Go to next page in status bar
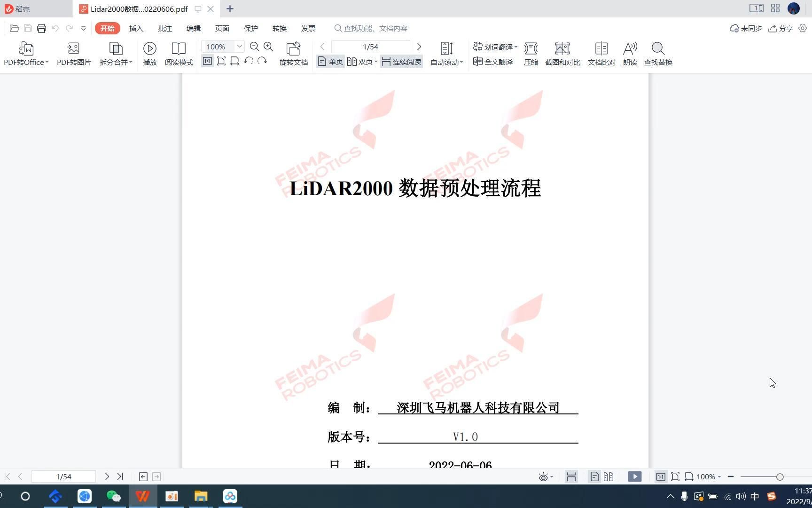This screenshot has width=812, height=508. click(107, 476)
